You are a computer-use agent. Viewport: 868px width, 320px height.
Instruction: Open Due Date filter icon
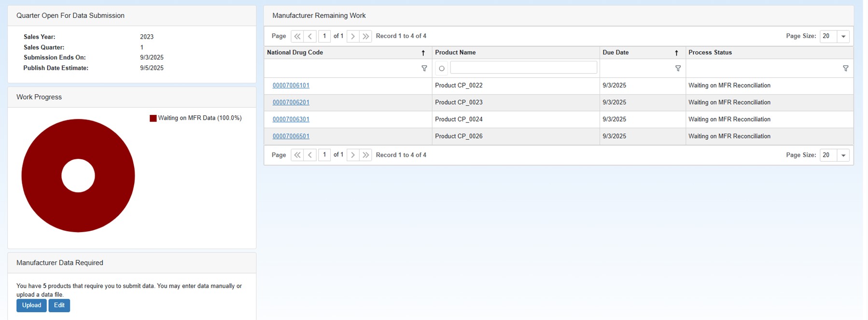pos(678,69)
